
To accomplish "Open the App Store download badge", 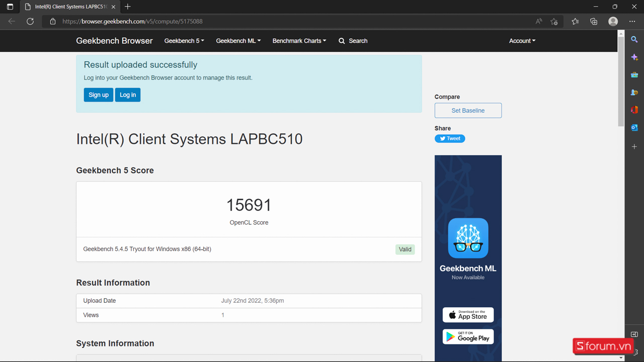I will tap(468, 315).
